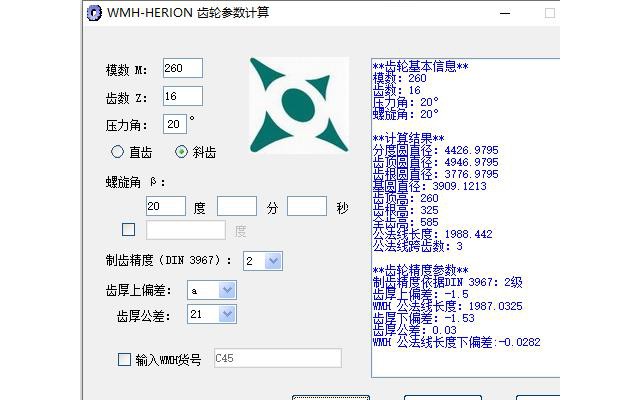Click the 分度圆直径: 4426.9795 result line
The width and height of the screenshot is (640, 400).
(x=436, y=150)
